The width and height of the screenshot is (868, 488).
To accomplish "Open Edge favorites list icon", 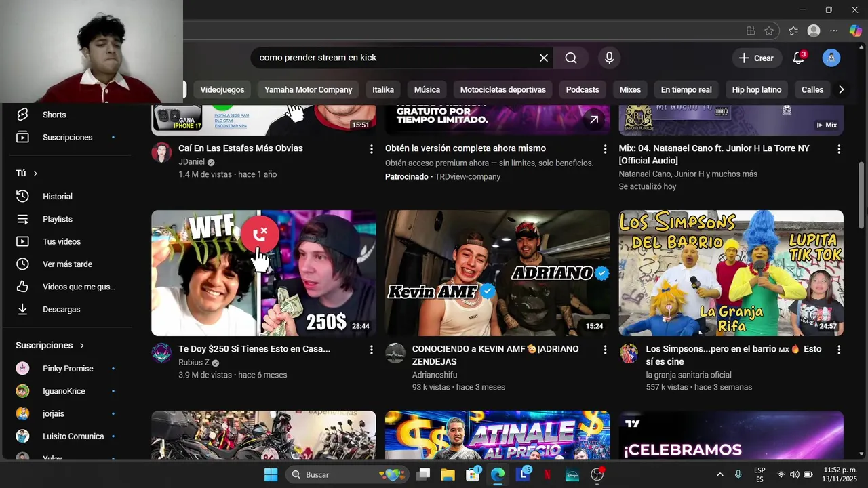I will coord(793,30).
